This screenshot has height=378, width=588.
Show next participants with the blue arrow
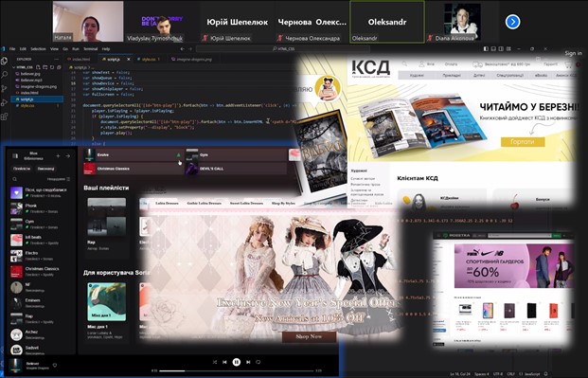(512, 22)
